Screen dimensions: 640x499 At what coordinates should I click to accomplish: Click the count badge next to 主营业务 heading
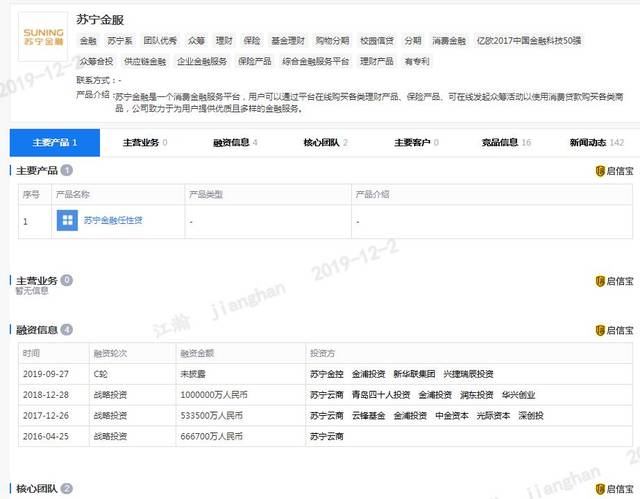[x=67, y=280]
